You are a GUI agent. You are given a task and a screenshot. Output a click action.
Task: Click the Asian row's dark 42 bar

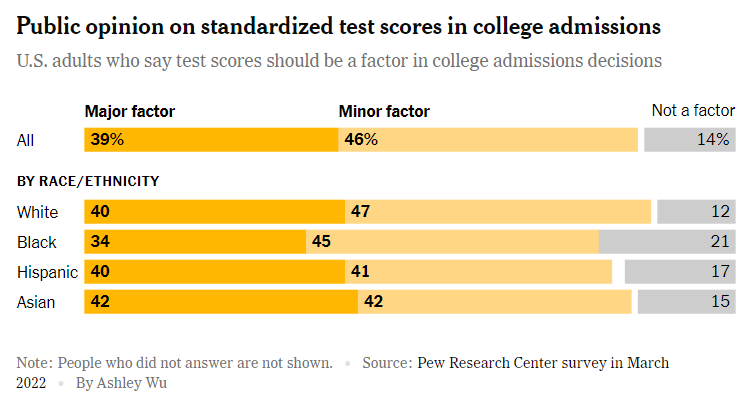(x=221, y=302)
